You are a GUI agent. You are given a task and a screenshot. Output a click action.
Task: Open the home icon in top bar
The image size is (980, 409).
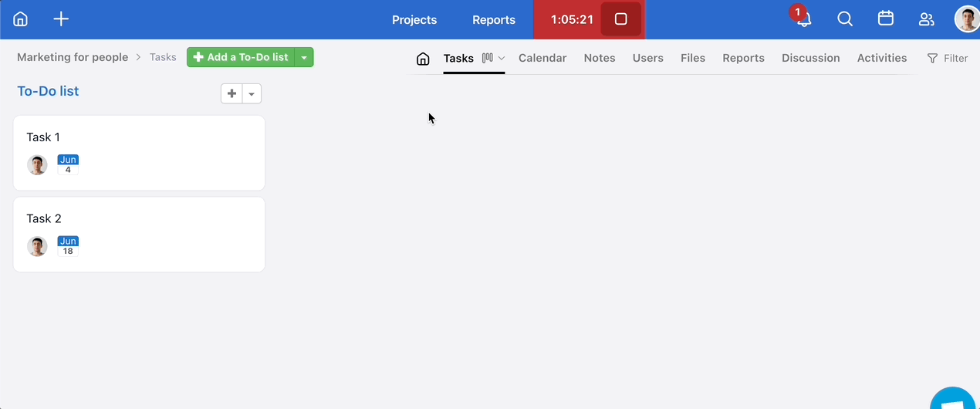21,19
